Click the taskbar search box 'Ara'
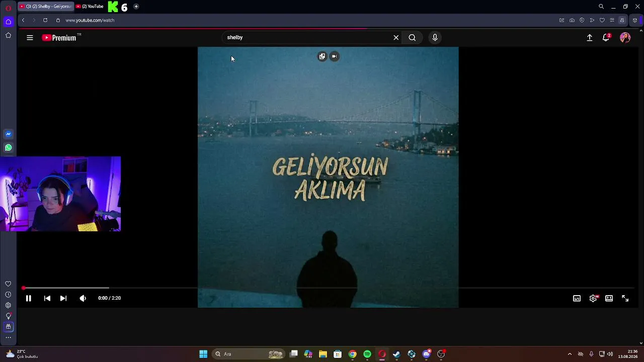Screen dimensions: 644x362 (x=249, y=354)
